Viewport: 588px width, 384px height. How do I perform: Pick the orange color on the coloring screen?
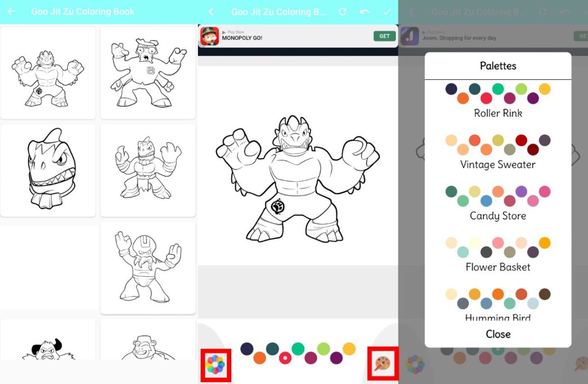260,358
